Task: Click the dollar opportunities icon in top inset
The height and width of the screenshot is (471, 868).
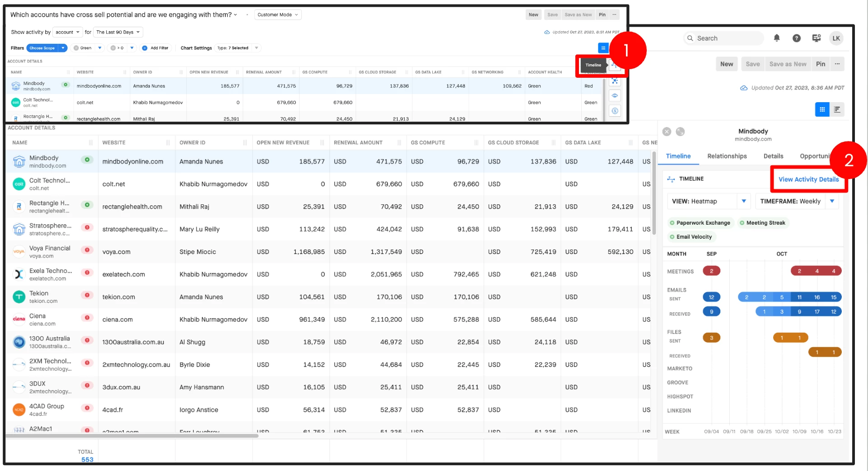Action: pyautogui.click(x=615, y=111)
